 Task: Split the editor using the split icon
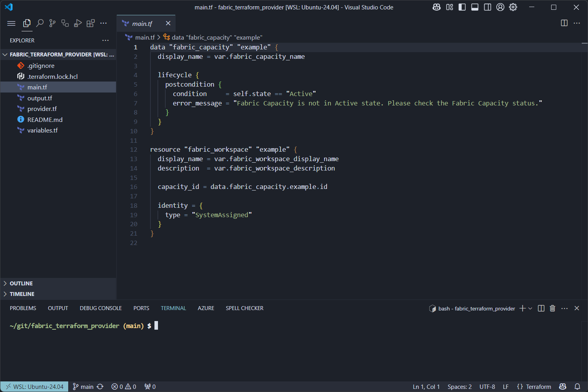pos(564,23)
